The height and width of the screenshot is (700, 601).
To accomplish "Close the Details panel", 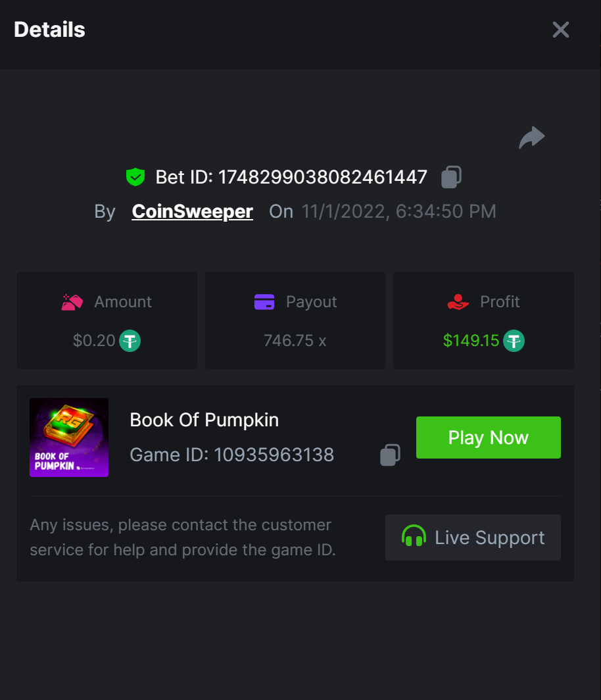I will click(x=560, y=30).
